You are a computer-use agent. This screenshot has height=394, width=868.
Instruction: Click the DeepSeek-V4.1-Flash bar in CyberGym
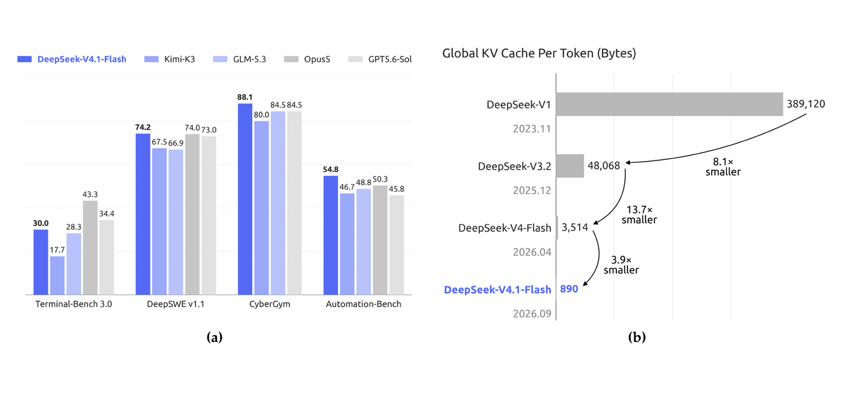click(x=246, y=199)
